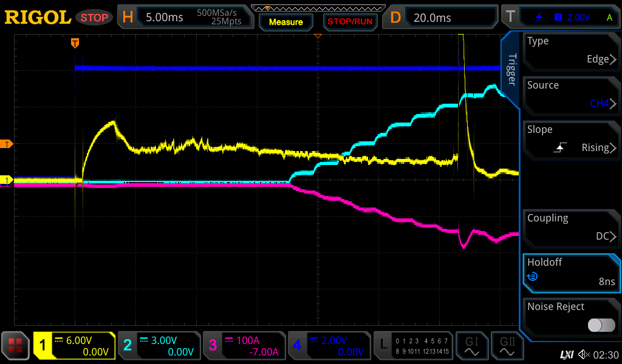Click the orange trigger position marker at top

pos(75,43)
